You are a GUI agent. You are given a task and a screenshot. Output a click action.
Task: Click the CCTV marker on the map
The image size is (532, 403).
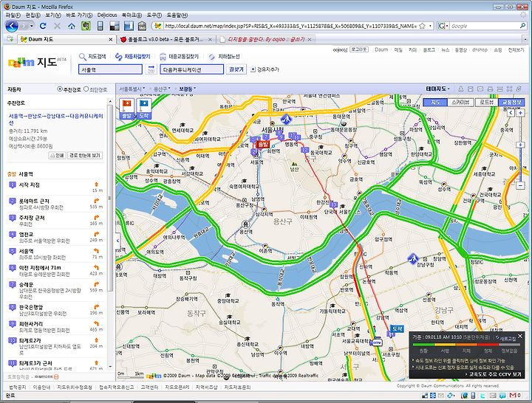[x=376, y=342]
